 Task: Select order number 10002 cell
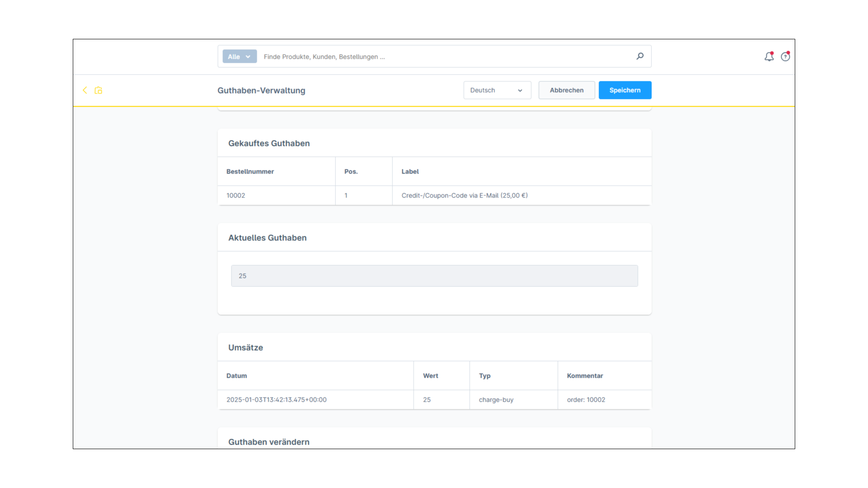(x=276, y=195)
